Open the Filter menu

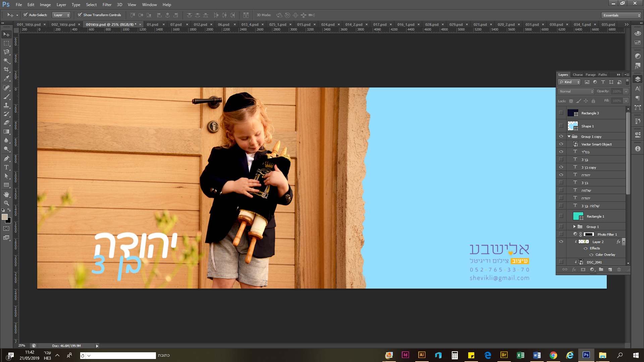coord(107,4)
